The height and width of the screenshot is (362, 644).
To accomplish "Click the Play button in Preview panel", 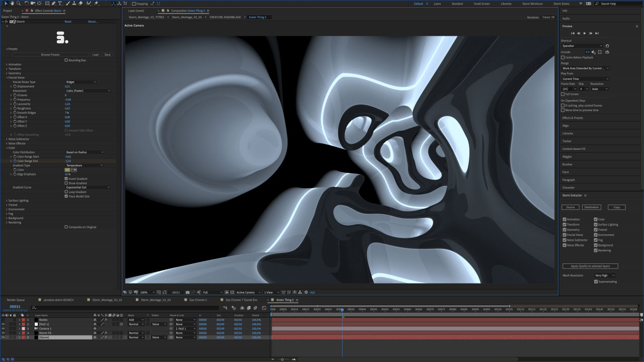I will click(x=585, y=33).
